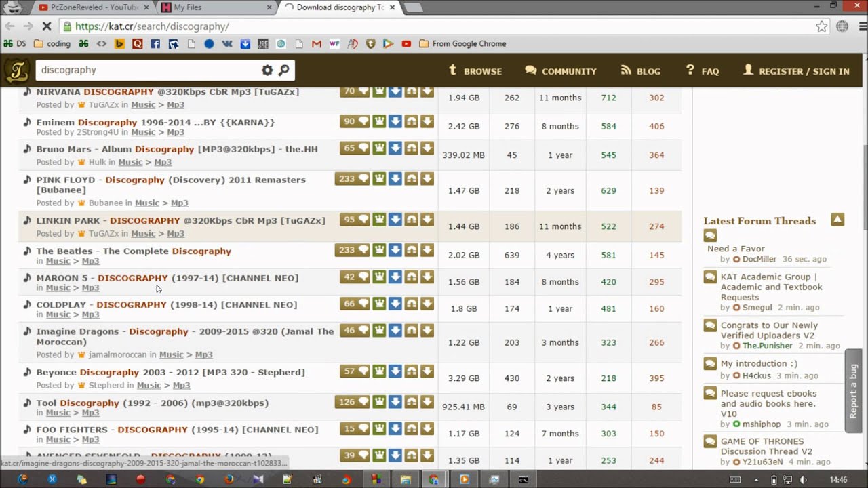868x488 pixels.
Task: Open the BROWSE menu
Action: 475,70
